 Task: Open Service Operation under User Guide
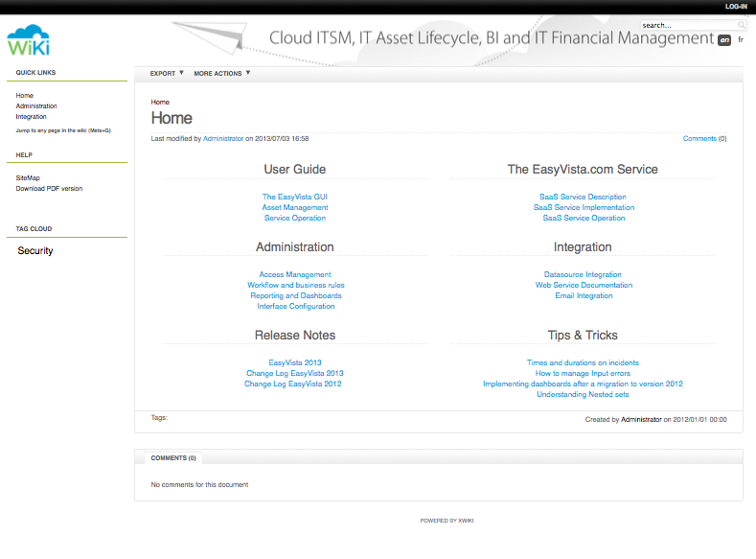click(x=295, y=218)
